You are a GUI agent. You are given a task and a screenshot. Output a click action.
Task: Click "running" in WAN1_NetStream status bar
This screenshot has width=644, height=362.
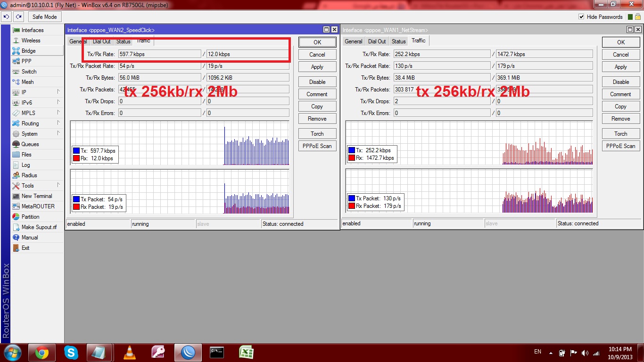(422, 223)
